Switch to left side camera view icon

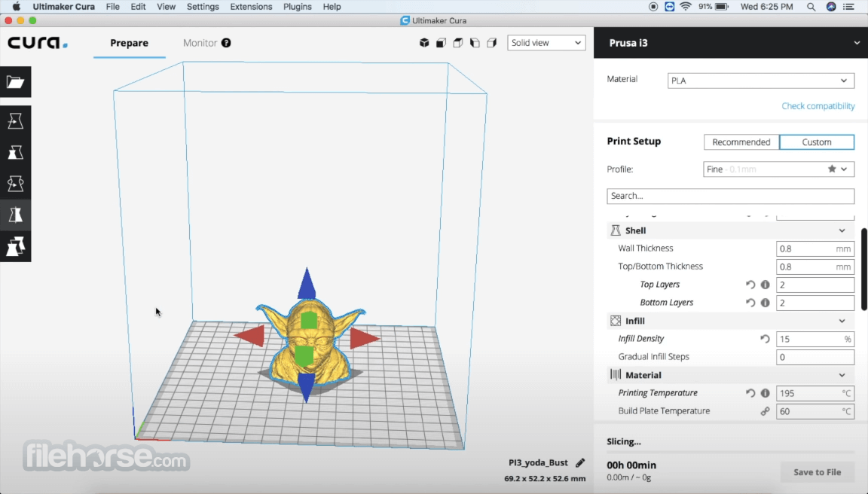click(x=475, y=43)
